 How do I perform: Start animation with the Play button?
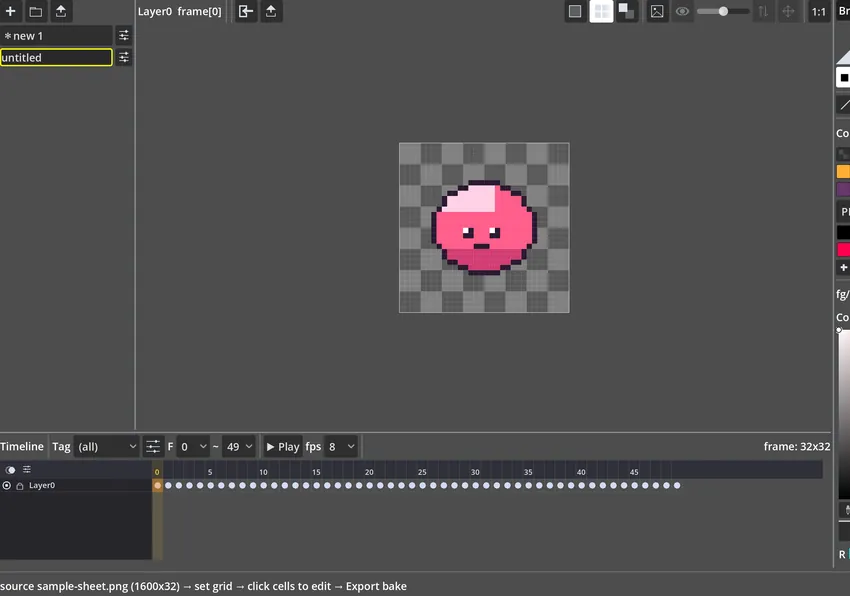pos(282,447)
